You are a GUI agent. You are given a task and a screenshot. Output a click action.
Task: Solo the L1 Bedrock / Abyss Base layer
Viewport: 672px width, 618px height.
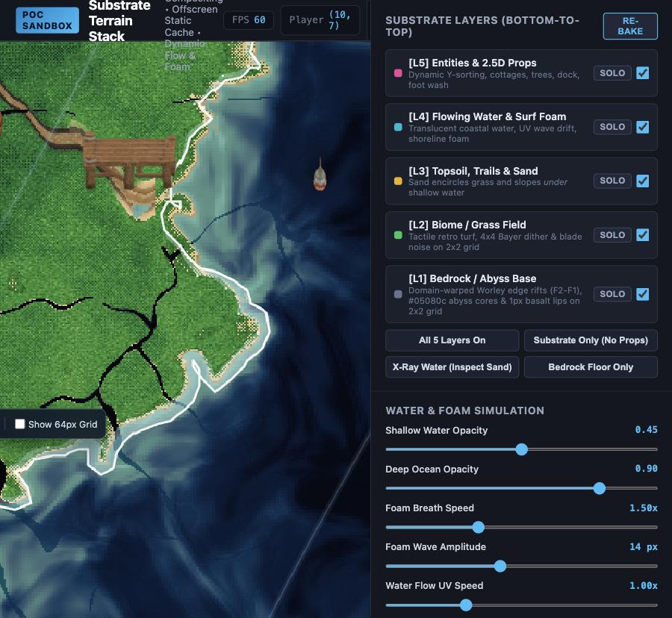point(612,294)
